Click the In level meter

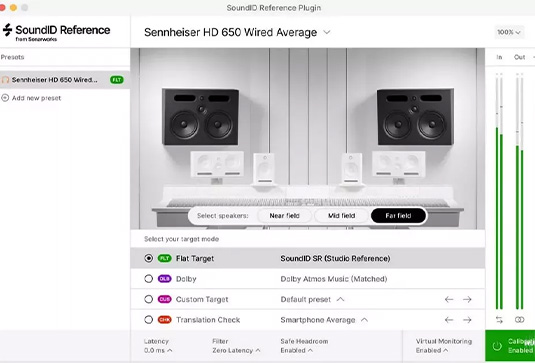tap(499, 191)
